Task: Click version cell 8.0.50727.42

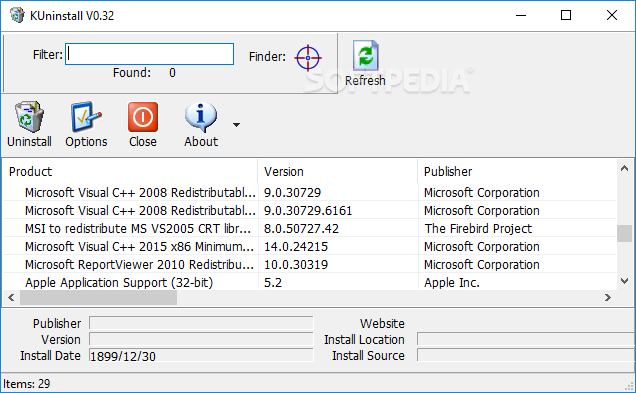Action: tap(301, 229)
